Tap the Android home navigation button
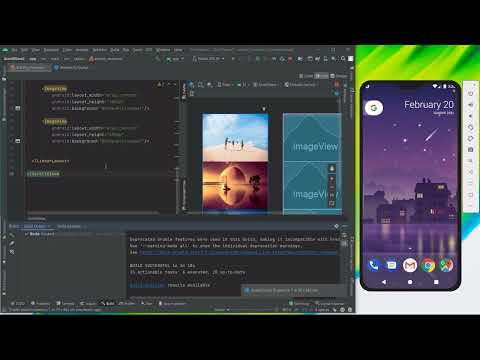Screen dimensions: 480x360 tap(410, 282)
